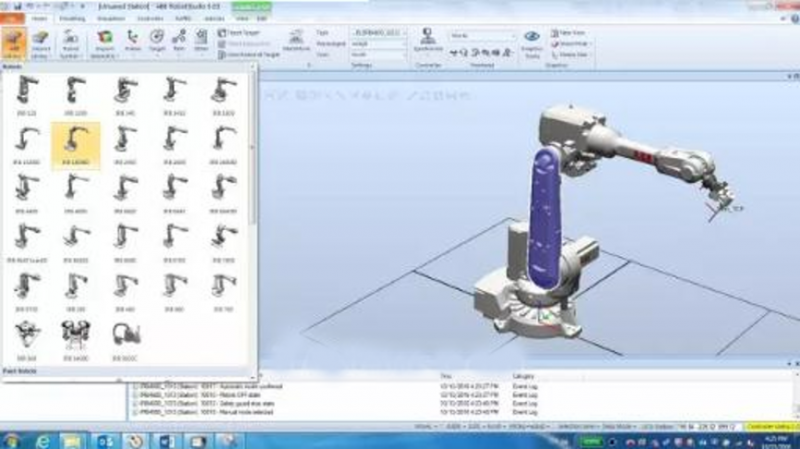Viewport: 800px width, 449px height.
Task: Click Teach Target
Action: (x=239, y=33)
